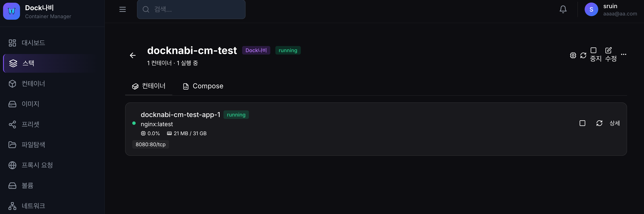644x214 pixels.
Task: Open 파일탐색 file explorer in sidebar
Action: tap(33, 145)
